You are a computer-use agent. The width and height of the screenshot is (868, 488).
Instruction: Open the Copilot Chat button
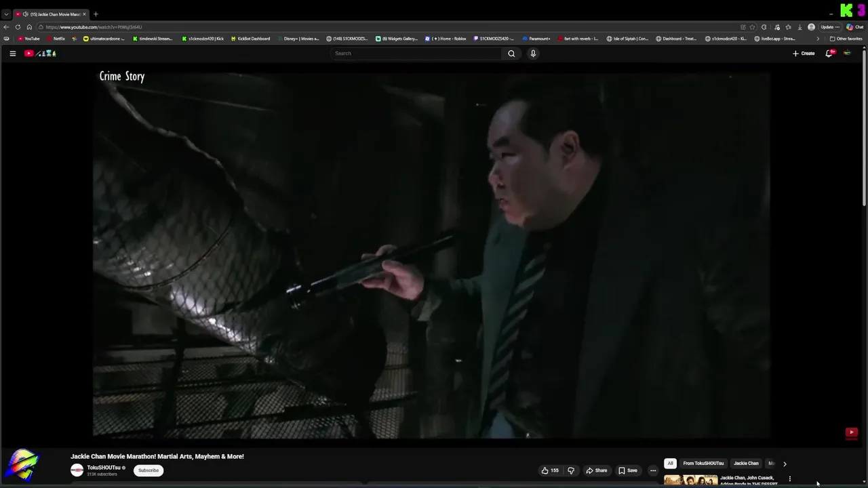click(854, 27)
